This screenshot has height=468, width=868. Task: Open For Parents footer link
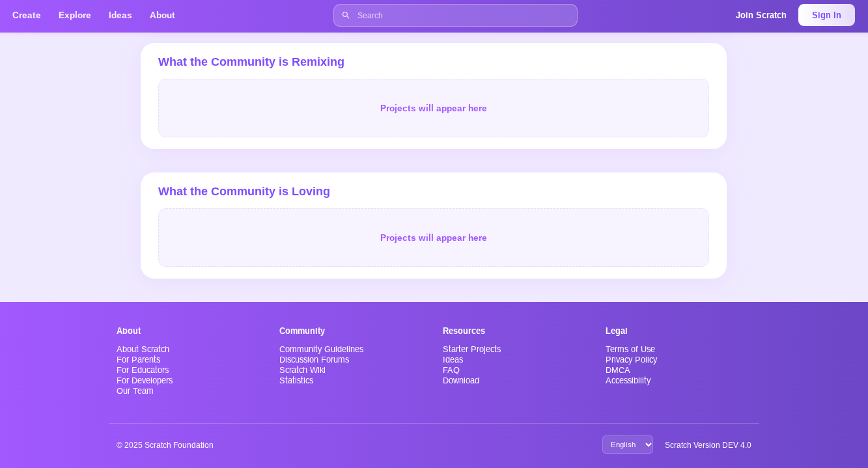(x=138, y=359)
